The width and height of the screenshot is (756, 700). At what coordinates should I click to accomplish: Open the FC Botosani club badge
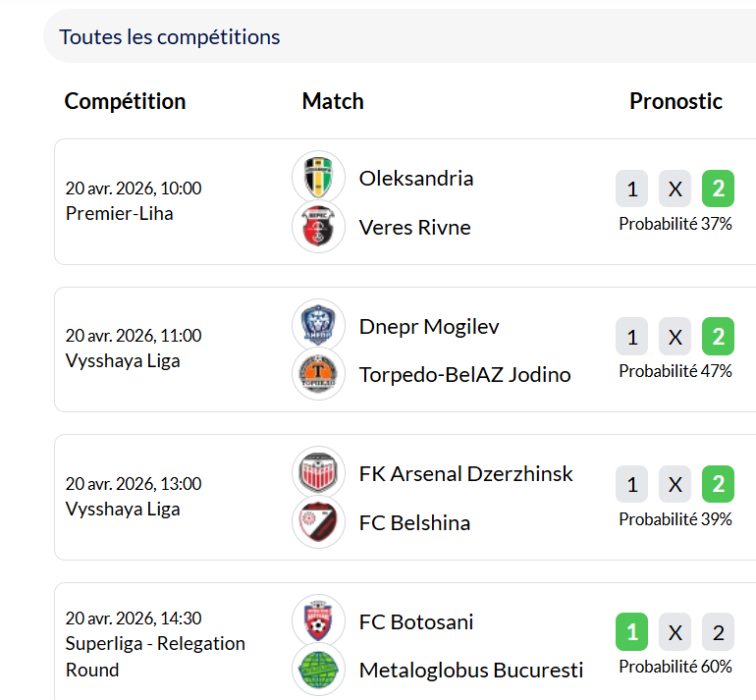(319, 621)
